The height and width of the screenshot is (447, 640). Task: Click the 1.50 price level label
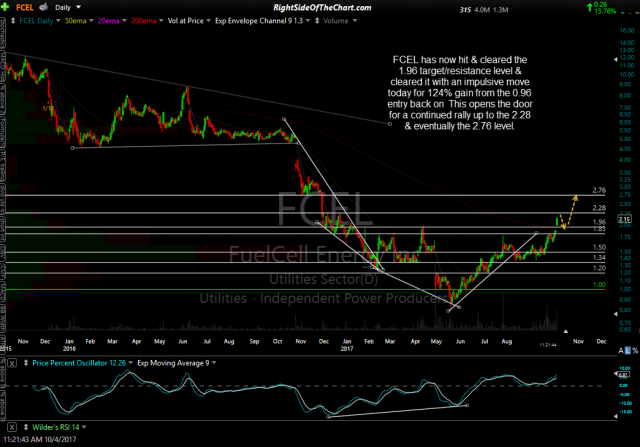(x=599, y=247)
